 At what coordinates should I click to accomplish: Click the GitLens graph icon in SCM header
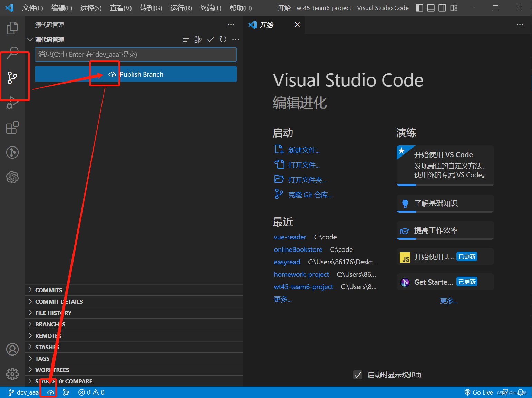[198, 40]
